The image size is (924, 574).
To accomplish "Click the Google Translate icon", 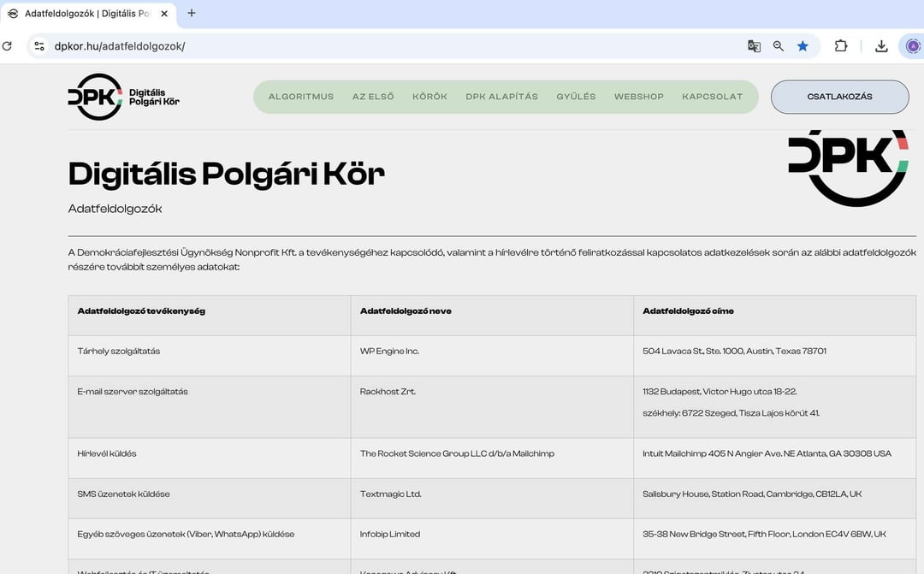I will [754, 46].
